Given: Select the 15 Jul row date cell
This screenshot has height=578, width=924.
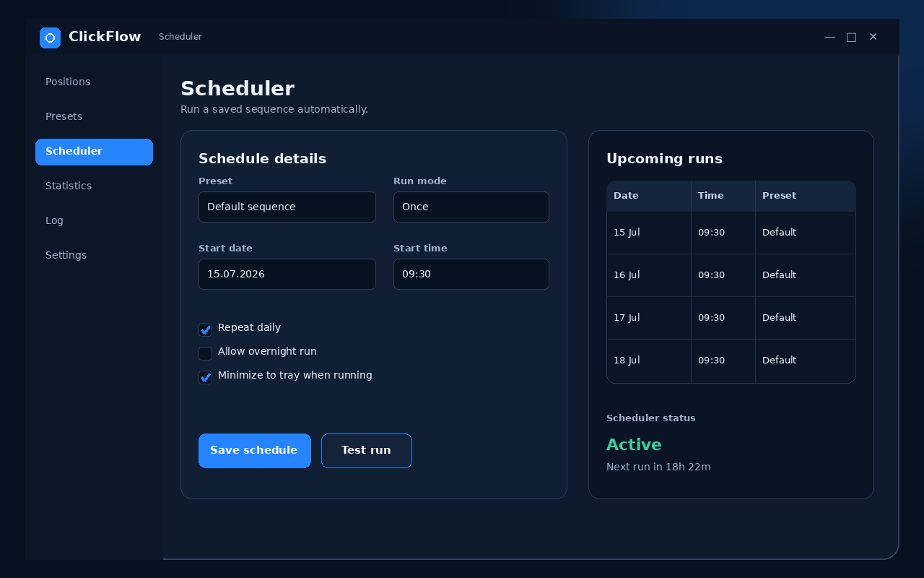Looking at the screenshot, I should click(x=649, y=233).
